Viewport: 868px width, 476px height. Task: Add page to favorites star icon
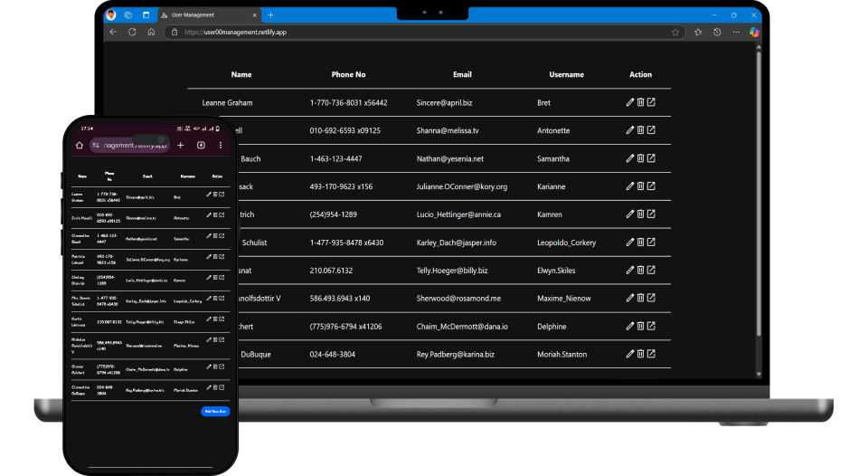pos(675,33)
